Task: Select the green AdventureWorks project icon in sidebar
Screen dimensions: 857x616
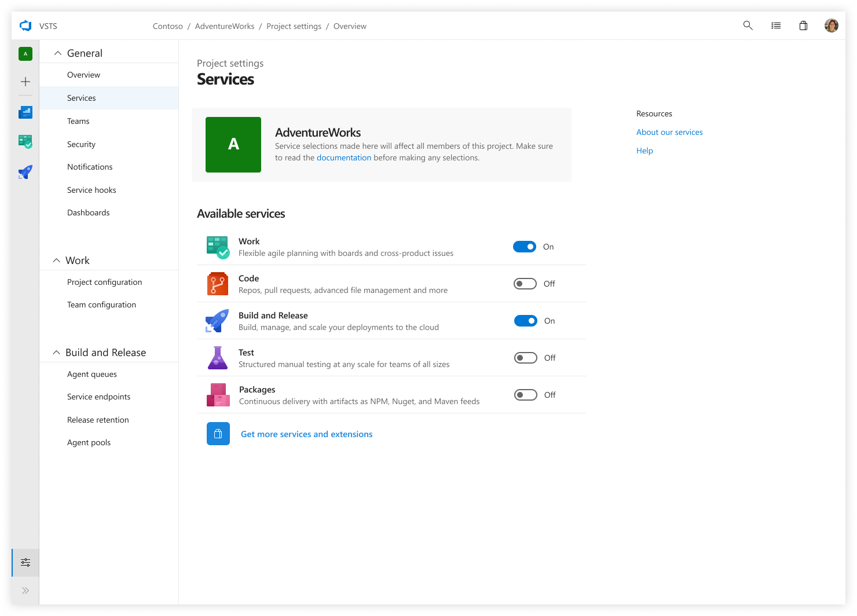Action: 25,54
